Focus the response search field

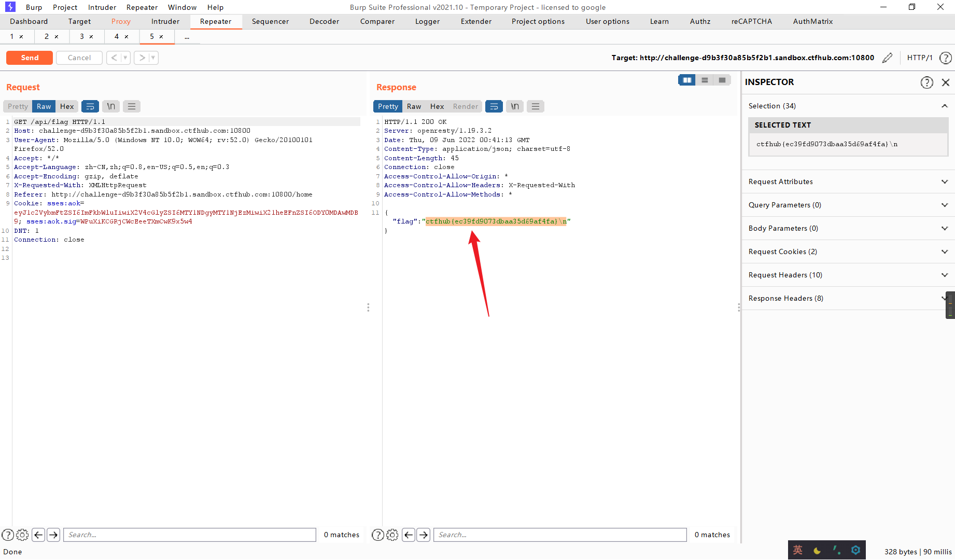coord(560,535)
